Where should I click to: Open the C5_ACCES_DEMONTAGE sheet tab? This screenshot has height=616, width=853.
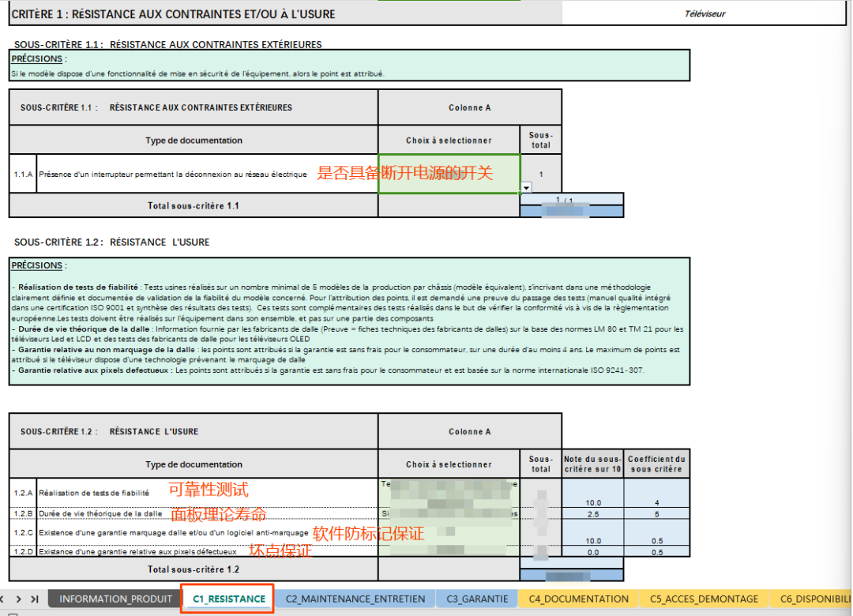click(x=704, y=599)
